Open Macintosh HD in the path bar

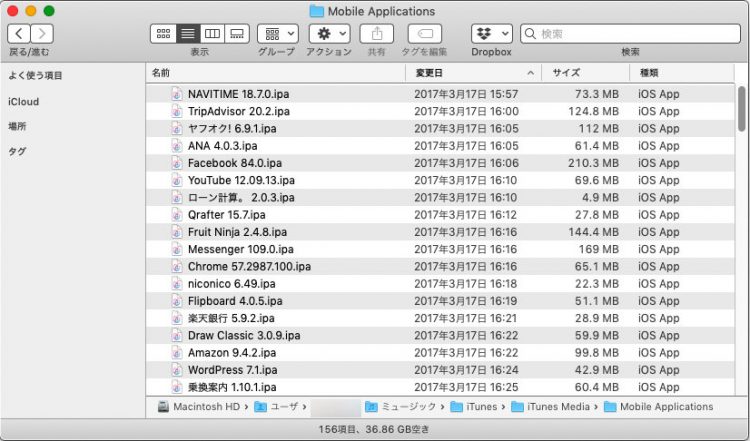pyautogui.click(x=199, y=407)
